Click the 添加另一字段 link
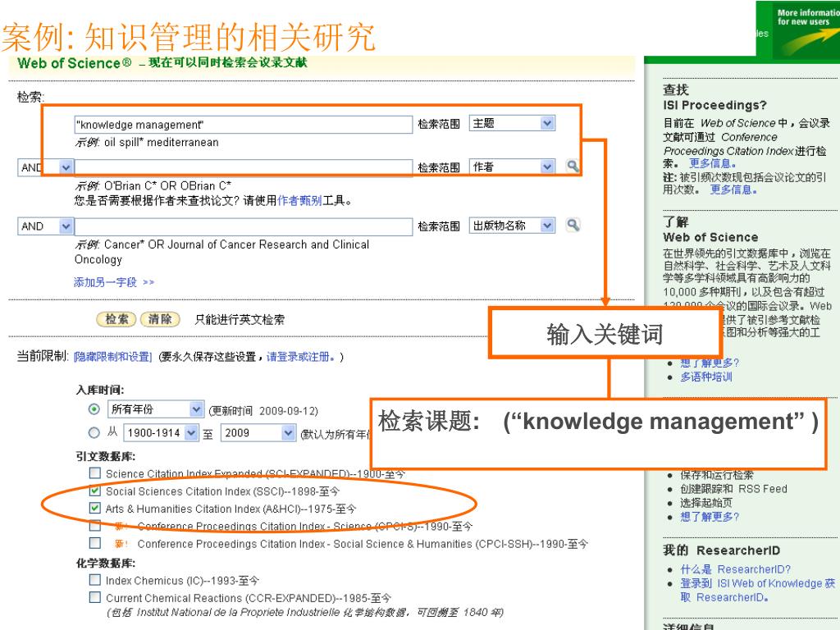Image resolution: width=840 pixels, height=630 pixels. click(113, 282)
